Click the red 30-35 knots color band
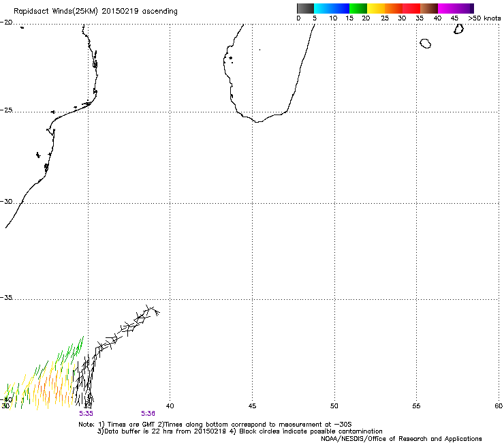This screenshot has width=504, height=443. (x=411, y=8)
